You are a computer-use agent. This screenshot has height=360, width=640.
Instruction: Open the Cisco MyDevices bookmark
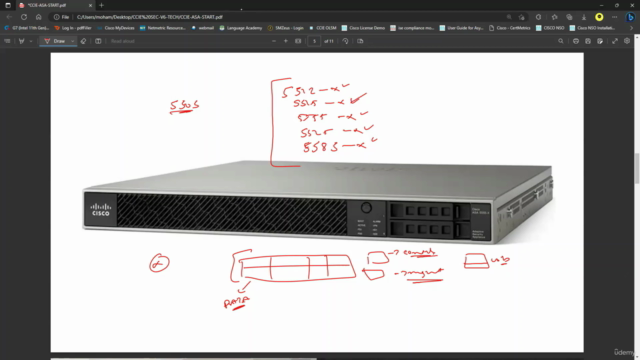(x=116, y=28)
